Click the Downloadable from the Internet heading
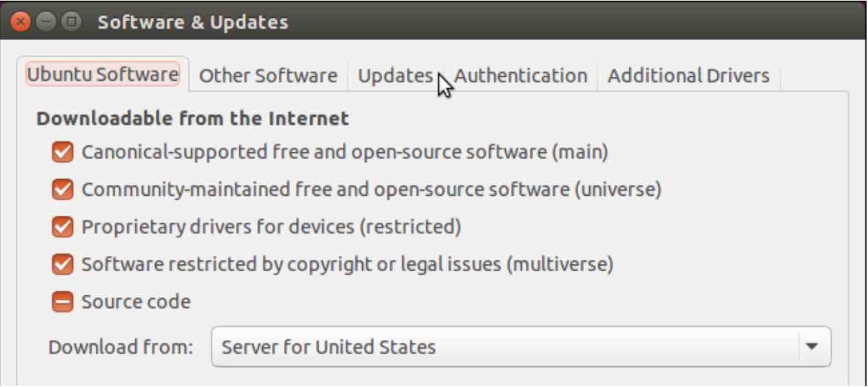The height and width of the screenshot is (387, 868). pos(193,118)
